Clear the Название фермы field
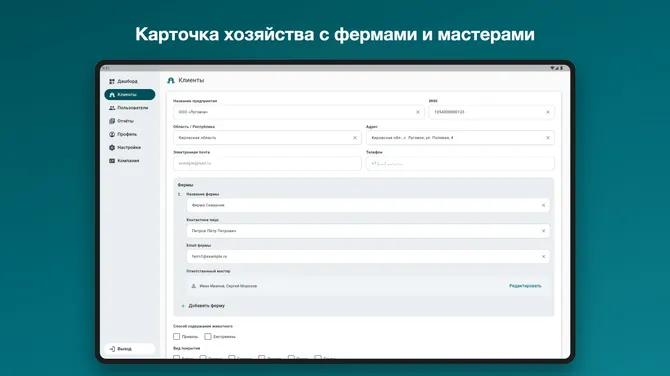 (x=544, y=205)
